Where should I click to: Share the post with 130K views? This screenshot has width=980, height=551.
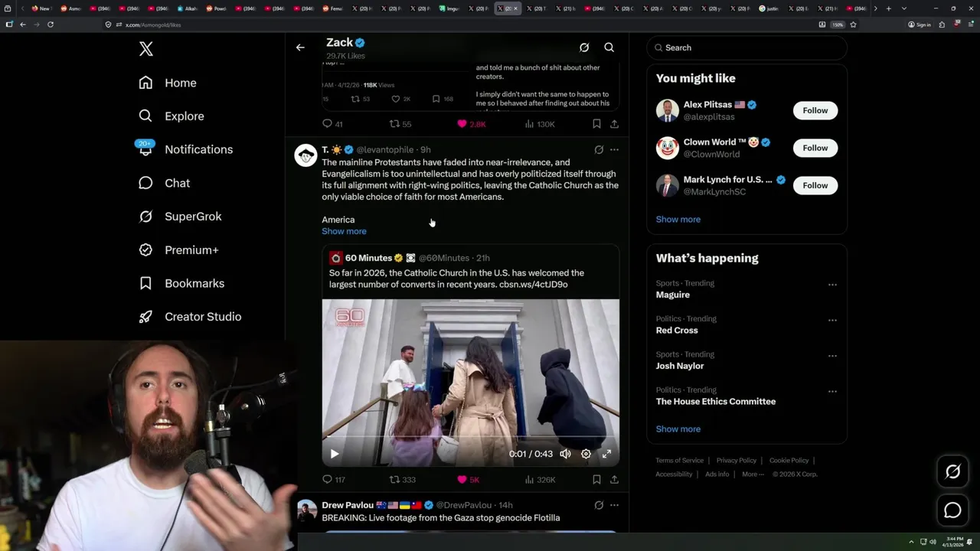[x=614, y=124]
